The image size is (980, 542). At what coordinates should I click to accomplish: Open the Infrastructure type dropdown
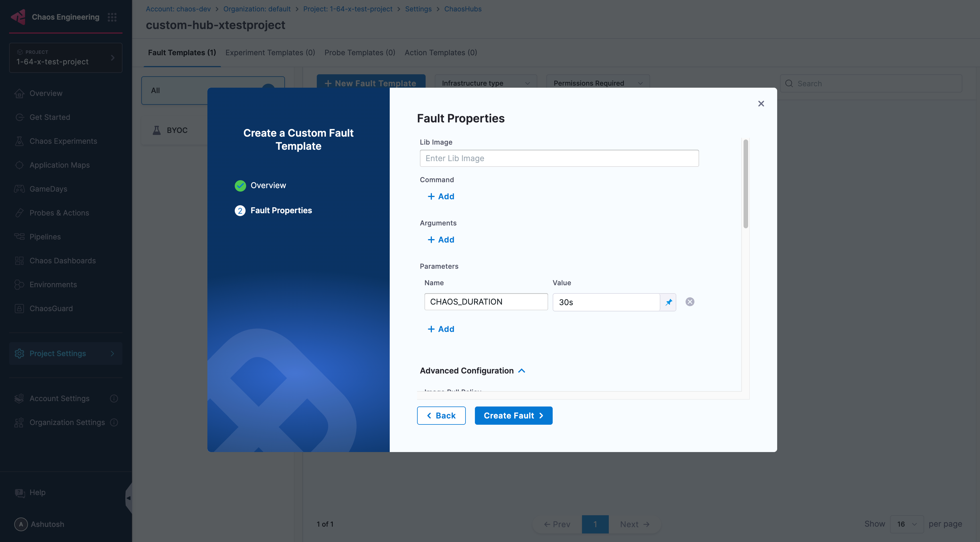[485, 83]
